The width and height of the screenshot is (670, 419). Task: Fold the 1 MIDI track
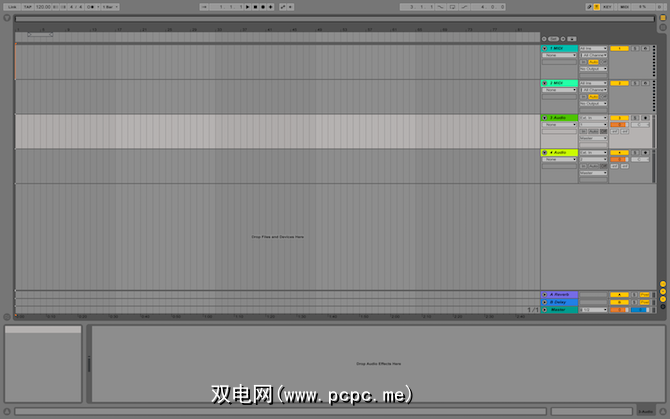(544, 48)
